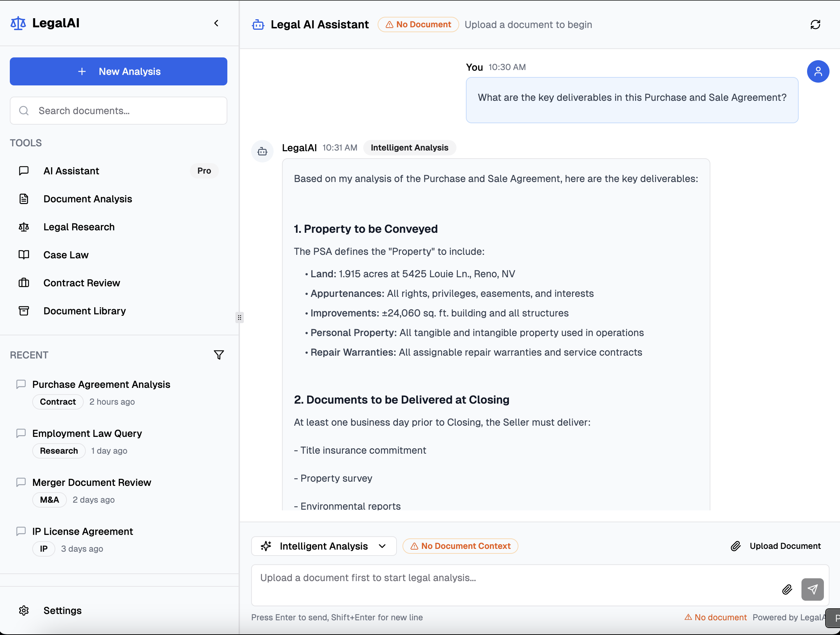Select the Purchase Agreement Analysis conversation

point(101,384)
